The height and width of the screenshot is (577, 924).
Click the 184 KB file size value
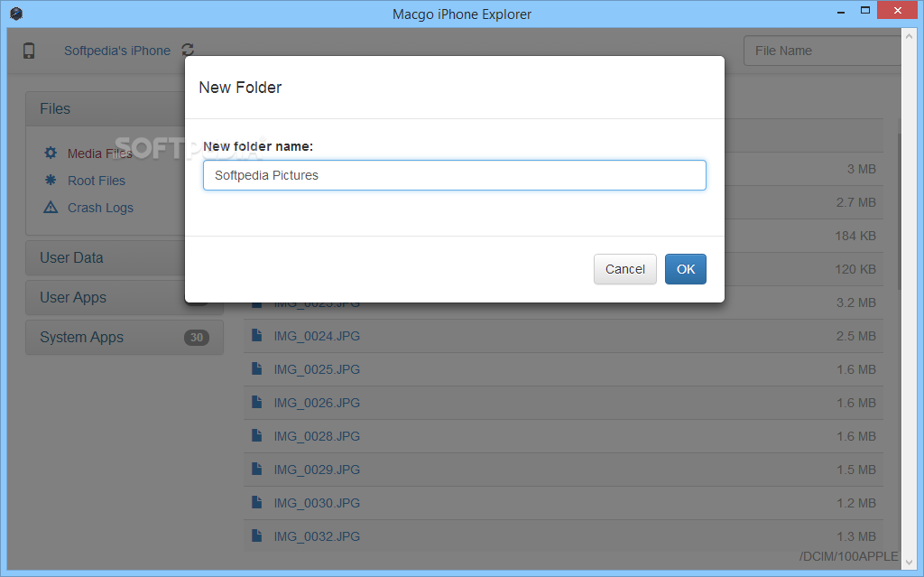[855, 236]
